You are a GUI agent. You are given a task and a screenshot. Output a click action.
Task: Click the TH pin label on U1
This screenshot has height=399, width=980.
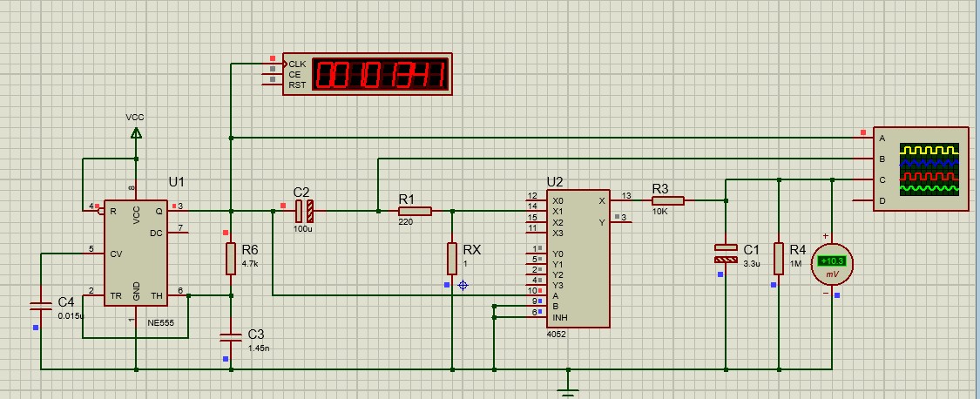click(156, 296)
